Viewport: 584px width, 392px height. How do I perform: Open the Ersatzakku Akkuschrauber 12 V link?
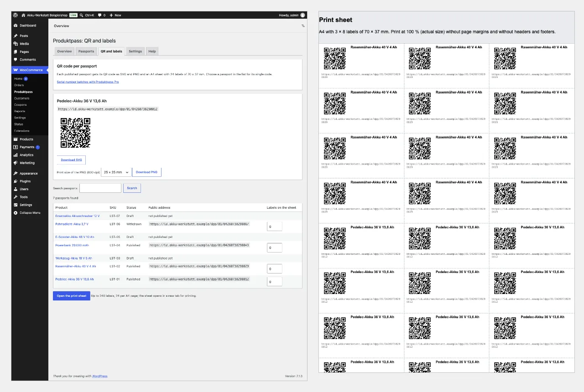(x=78, y=216)
